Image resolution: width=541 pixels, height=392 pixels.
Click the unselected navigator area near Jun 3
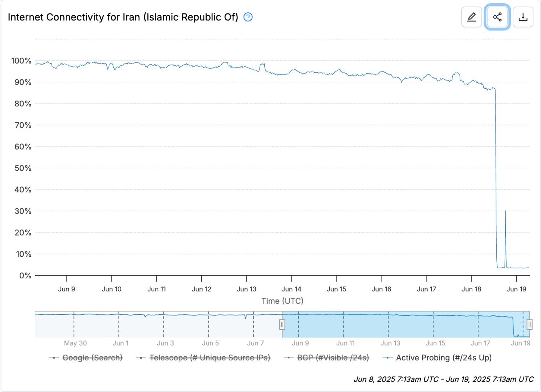[x=165, y=324]
